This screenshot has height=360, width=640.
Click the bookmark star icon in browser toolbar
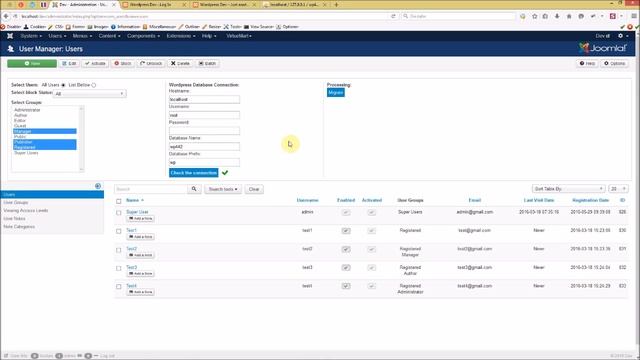pos(534,16)
